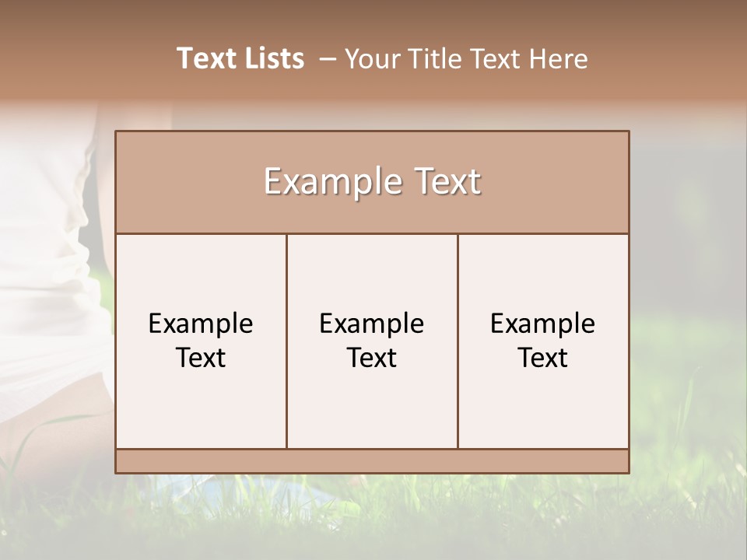Select the header "Example Text" caption
Viewport: 747px width, 560px height.
pos(372,181)
